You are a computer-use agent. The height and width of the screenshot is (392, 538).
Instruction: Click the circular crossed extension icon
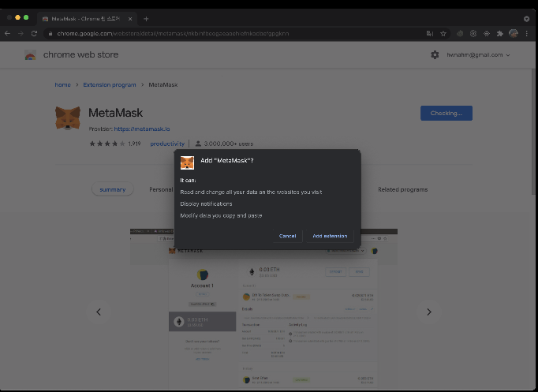click(473, 34)
